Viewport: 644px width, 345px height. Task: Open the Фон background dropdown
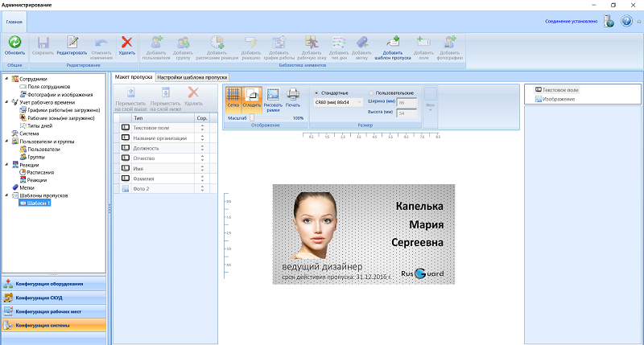[430, 108]
